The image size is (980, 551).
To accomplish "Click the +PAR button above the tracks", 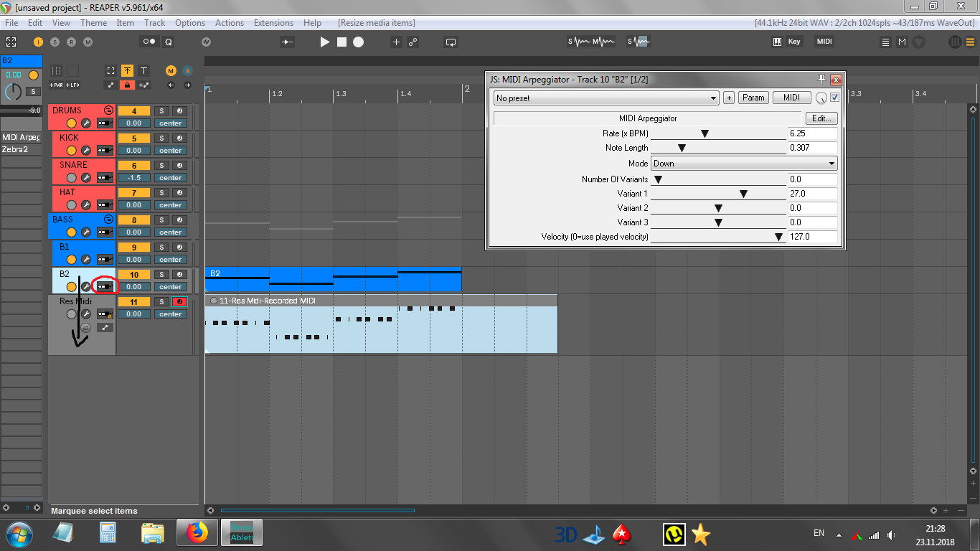I will 57,85.
